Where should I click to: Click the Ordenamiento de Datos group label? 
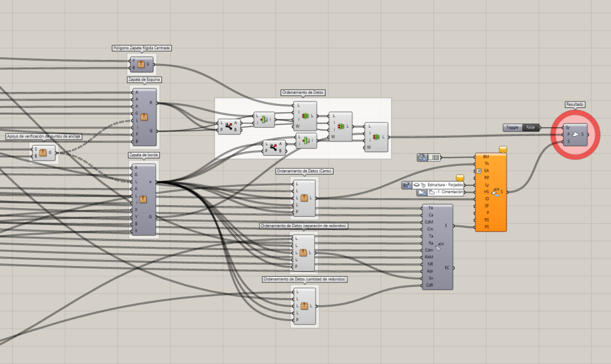303,92
